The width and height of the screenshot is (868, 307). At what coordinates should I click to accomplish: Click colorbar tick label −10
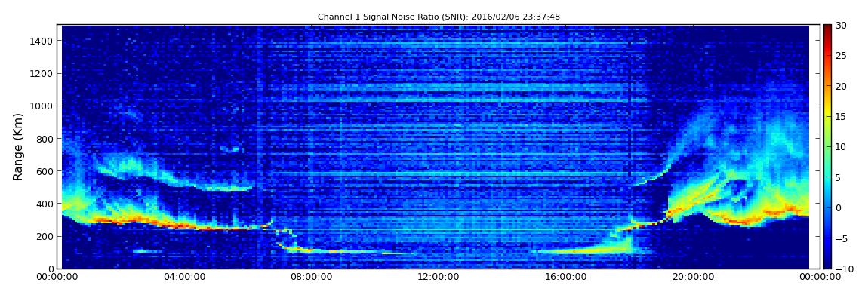click(x=843, y=269)
